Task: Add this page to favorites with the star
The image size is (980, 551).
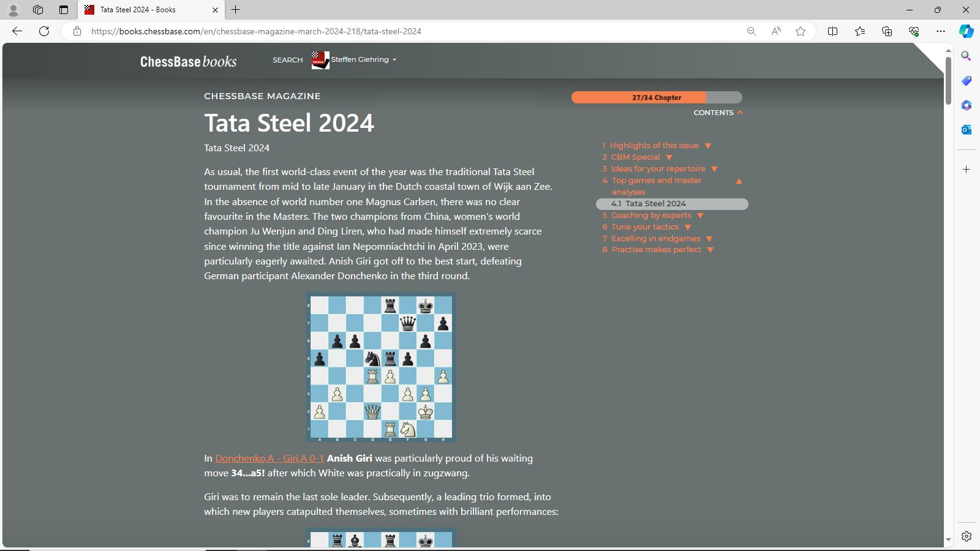Action: (x=801, y=31)
